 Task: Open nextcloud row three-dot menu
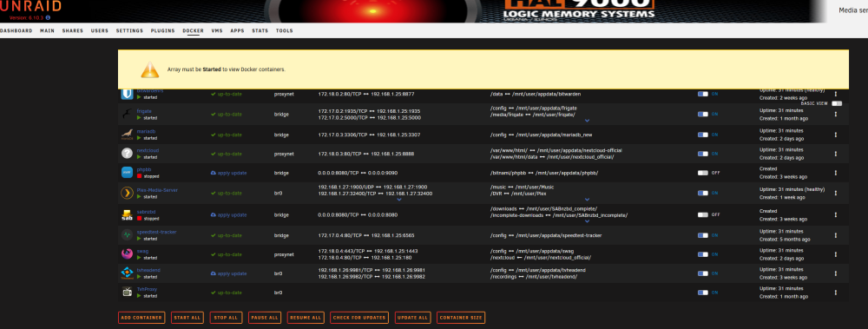pyautogui.click(x=836, y=154)
